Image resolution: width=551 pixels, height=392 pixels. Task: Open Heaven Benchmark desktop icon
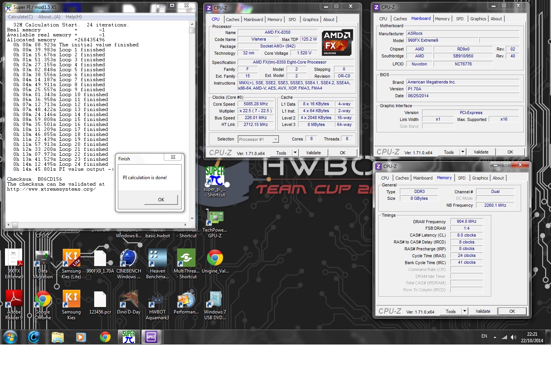[x=157, y=264]
